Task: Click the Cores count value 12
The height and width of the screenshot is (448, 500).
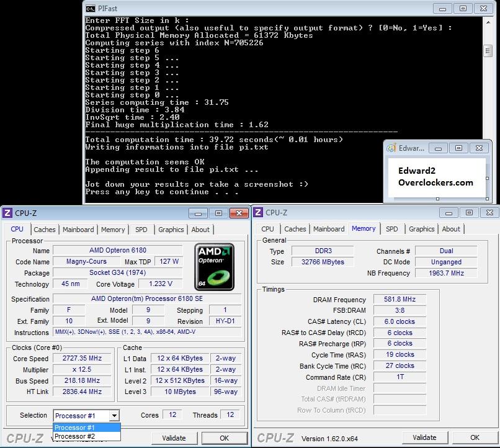Action: click(x=172, y=415)
